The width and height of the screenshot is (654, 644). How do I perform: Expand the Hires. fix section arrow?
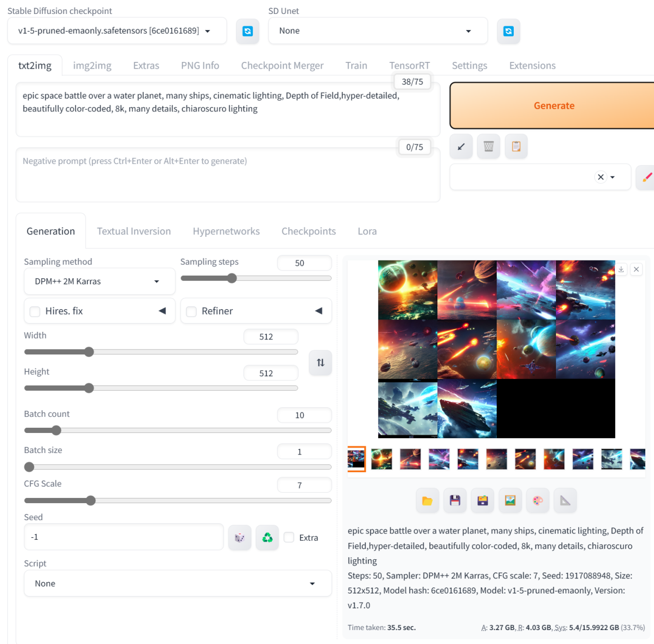point(162,311)
